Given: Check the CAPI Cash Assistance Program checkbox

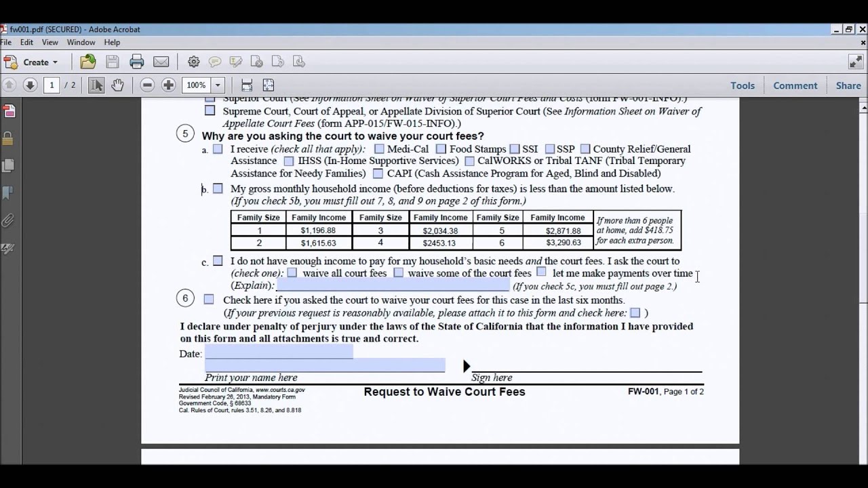Looking at the screenshot, I should coord(378,174).
